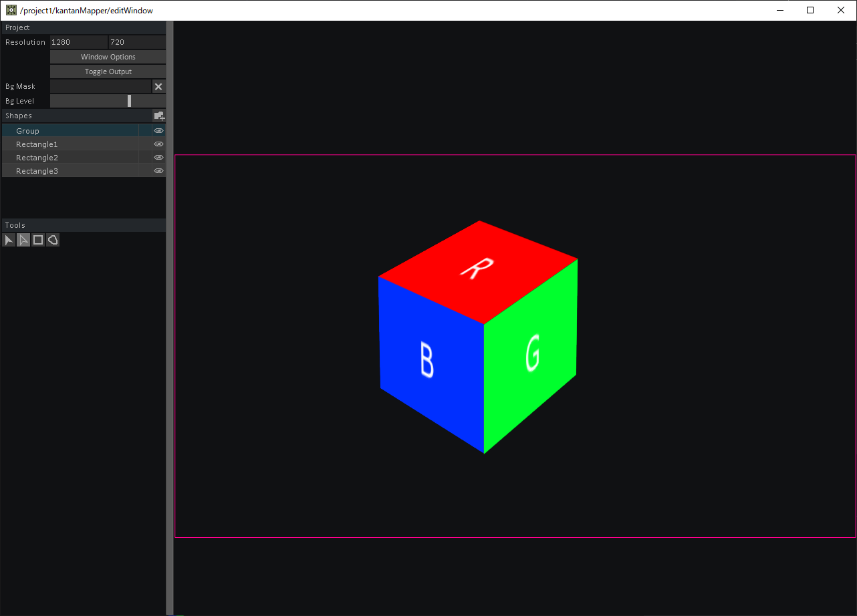Viewport: 857px width, 616px height.
Task: Toggle visibility of the Group with its eye icon
Action: click(x=158, y=130)
